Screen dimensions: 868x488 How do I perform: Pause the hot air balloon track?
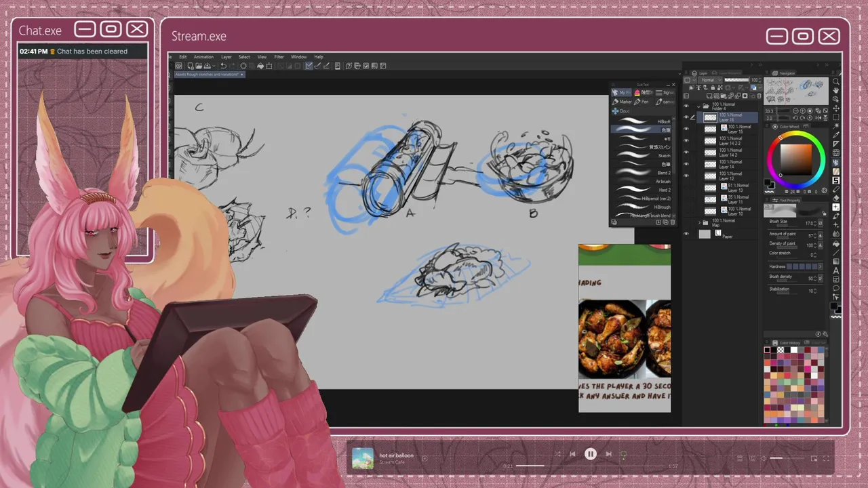(x=591, y=454)
